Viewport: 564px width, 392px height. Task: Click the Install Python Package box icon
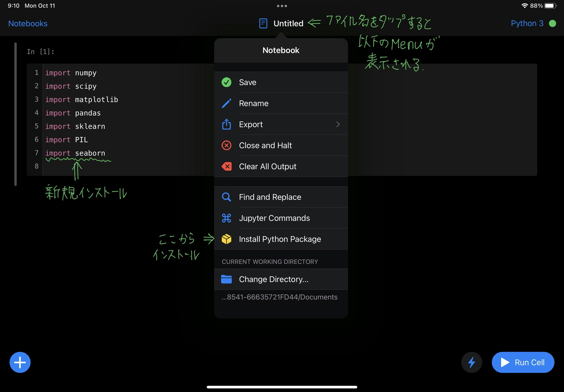(226, 239)
